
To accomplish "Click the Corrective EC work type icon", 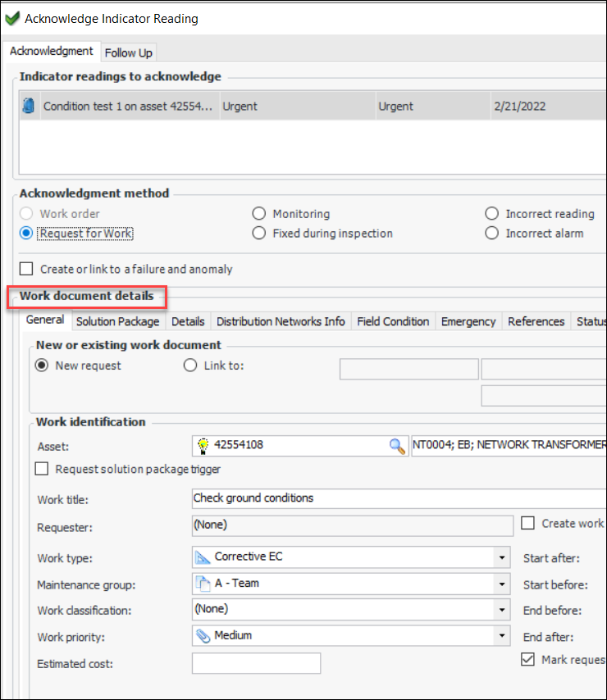I will [203, 557].
